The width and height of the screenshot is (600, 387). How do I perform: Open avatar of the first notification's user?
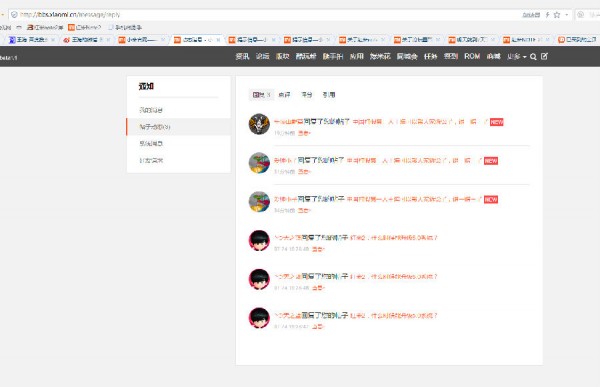tap(259, 124)
